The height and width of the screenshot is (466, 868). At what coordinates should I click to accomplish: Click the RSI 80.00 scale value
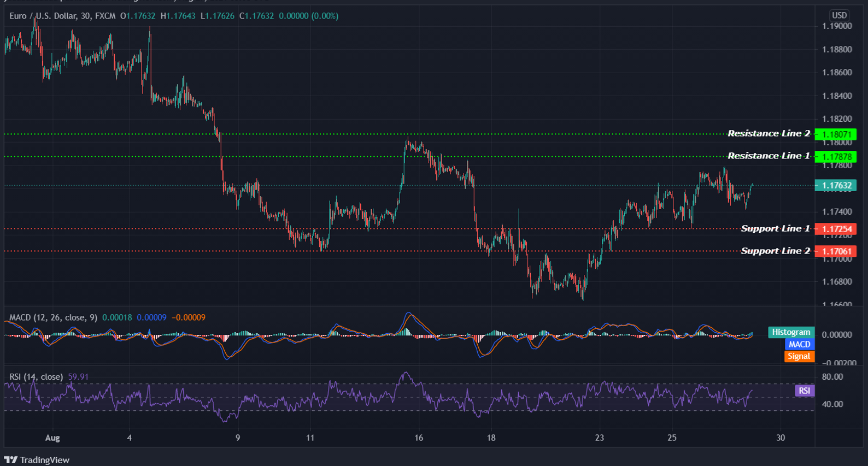[832, 376]
